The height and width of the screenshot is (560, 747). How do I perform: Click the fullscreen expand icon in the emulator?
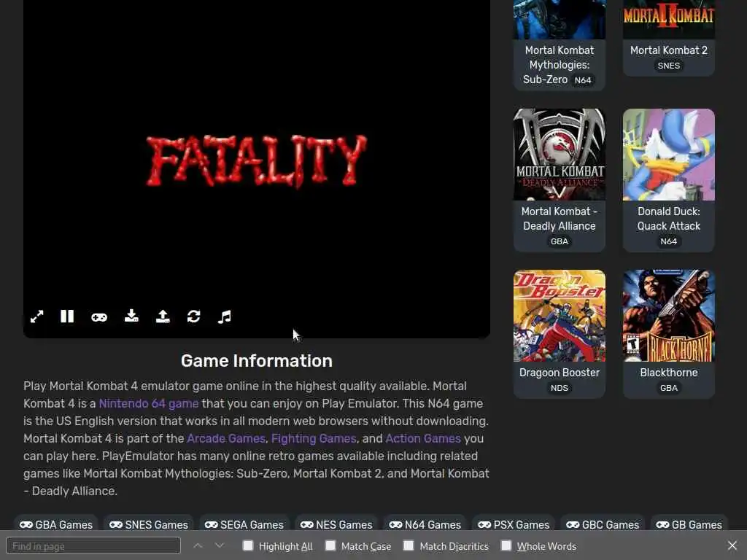coord(36,316)
